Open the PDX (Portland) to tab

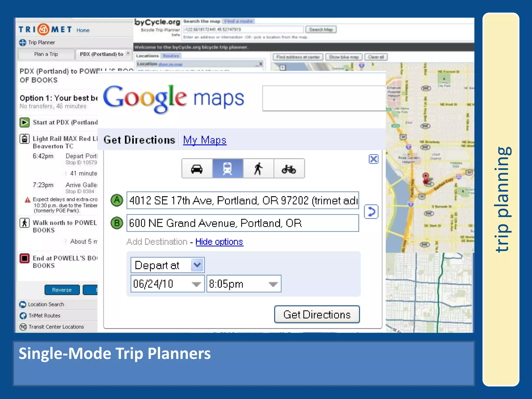101,54
